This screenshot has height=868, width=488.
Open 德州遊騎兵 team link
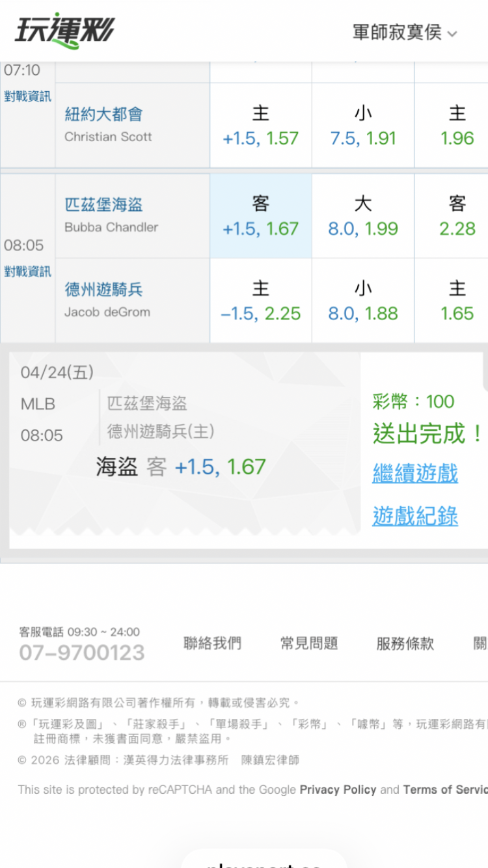104,290
